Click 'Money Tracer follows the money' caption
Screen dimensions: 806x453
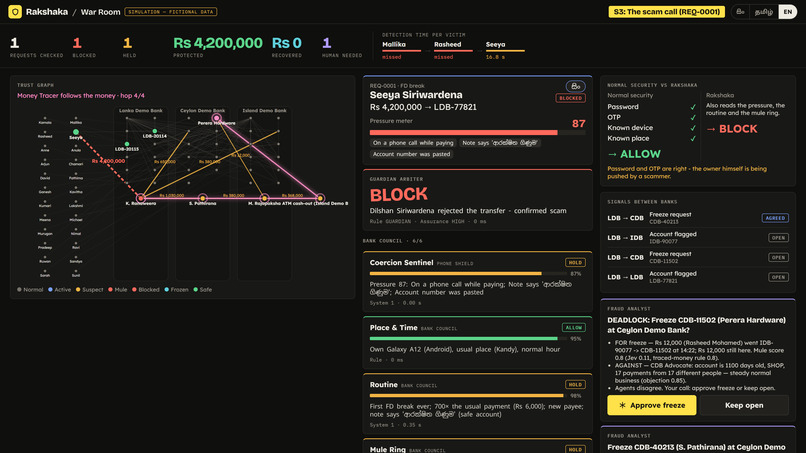click(x=81, y=96)
